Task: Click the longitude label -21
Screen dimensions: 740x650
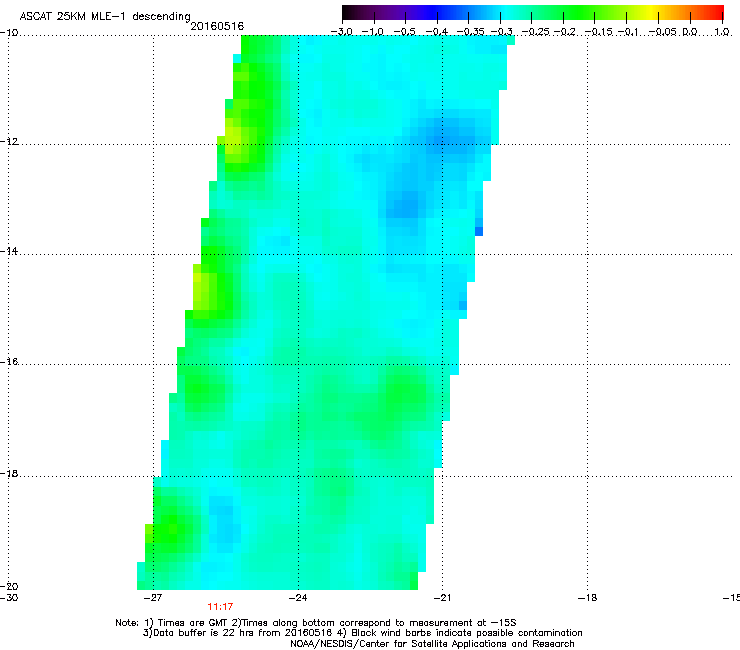Action: (x=442, y=598)
